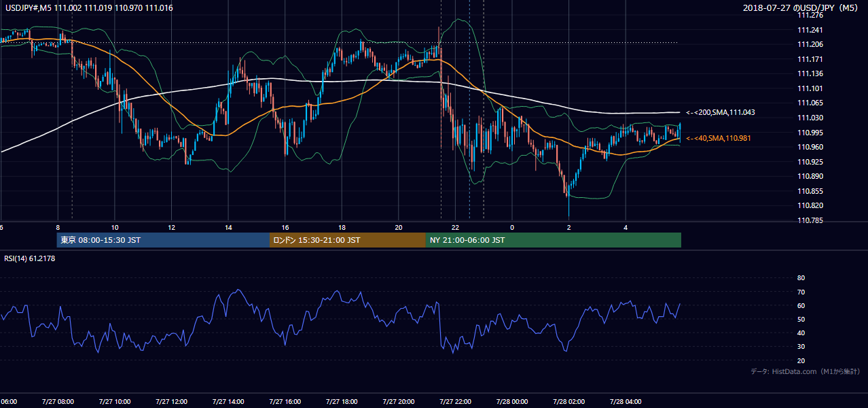The image size is (868, 408).
Task: Click the bottom date label 7/27 14:00
Action: click(x=228, y=401)
